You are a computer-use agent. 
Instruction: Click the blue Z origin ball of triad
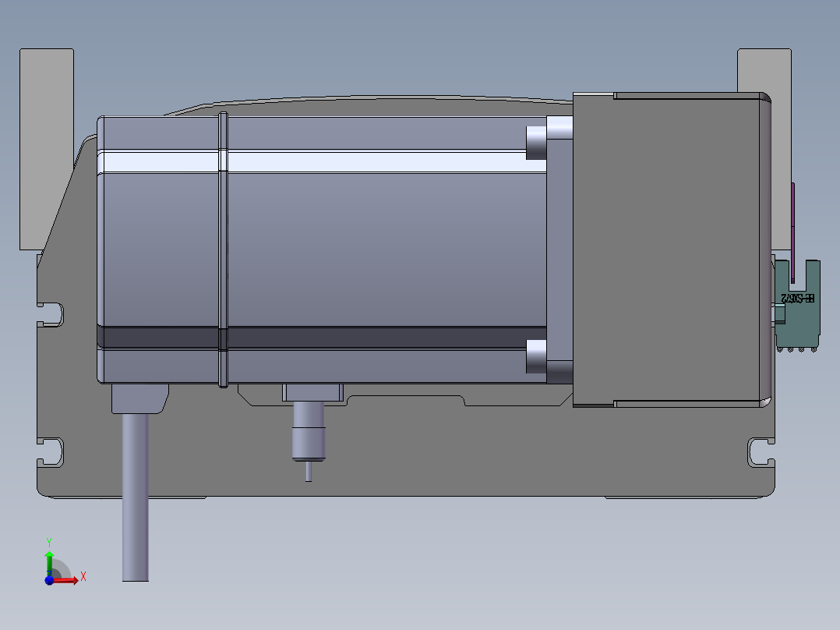click(49, 580)
